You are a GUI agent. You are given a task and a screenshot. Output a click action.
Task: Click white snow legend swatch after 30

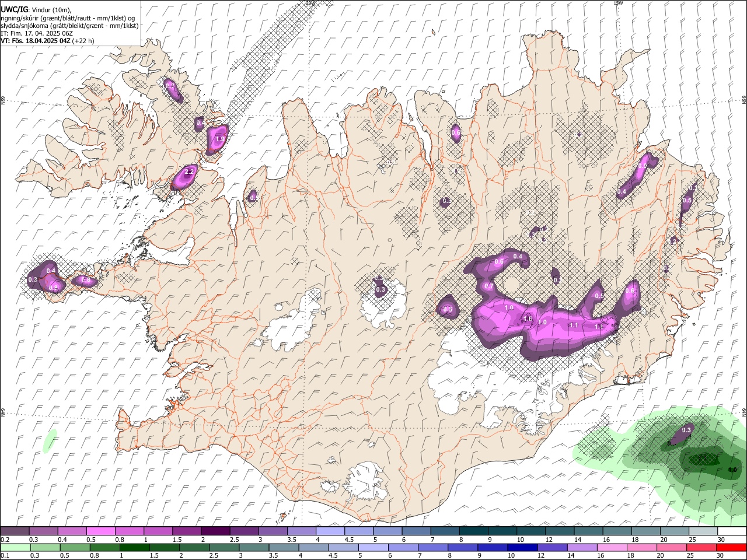click(x=732, y=531)
